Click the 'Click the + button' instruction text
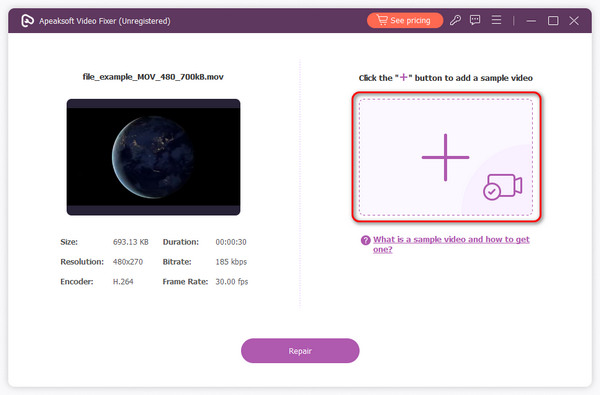 [445, 78]
